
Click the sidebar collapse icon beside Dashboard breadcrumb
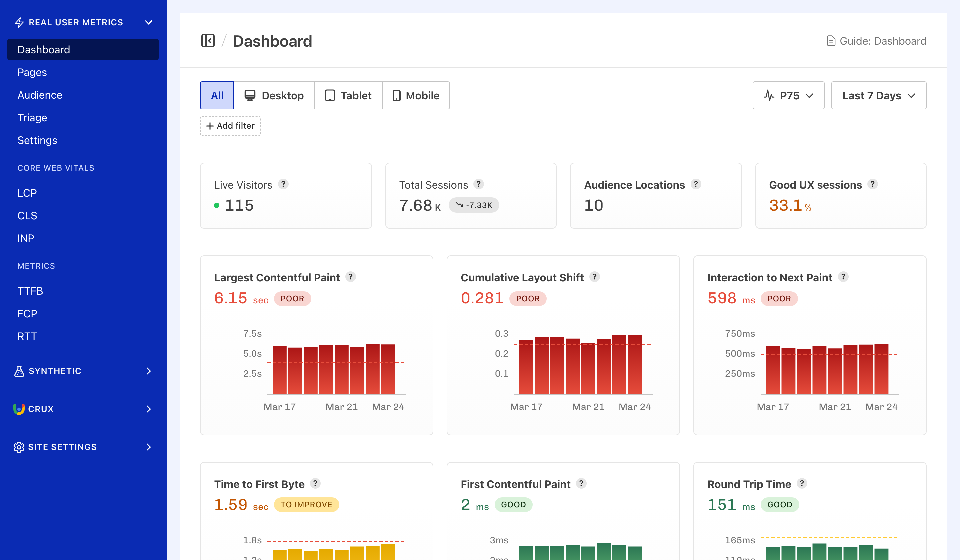pos(208,41)
